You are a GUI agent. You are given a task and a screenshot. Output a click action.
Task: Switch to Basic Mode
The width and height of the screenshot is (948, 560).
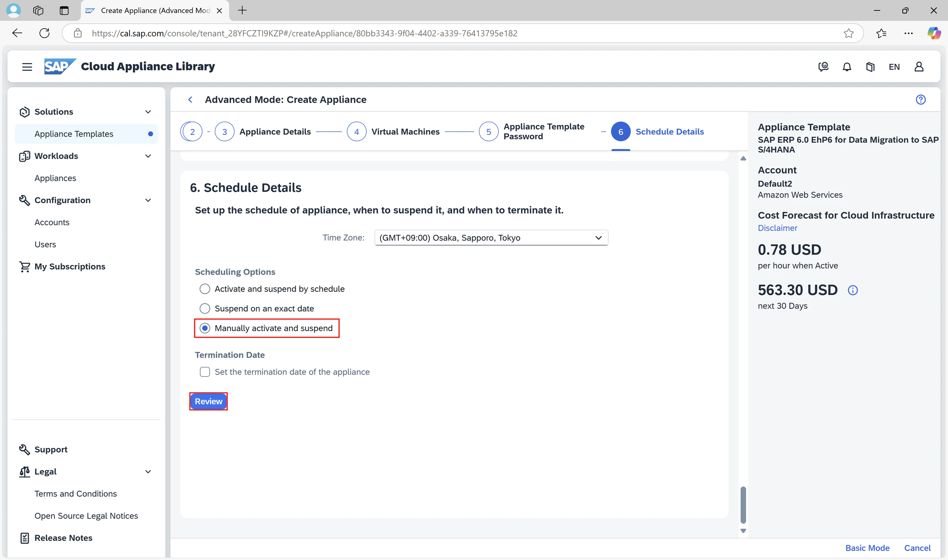coord(867,548)
